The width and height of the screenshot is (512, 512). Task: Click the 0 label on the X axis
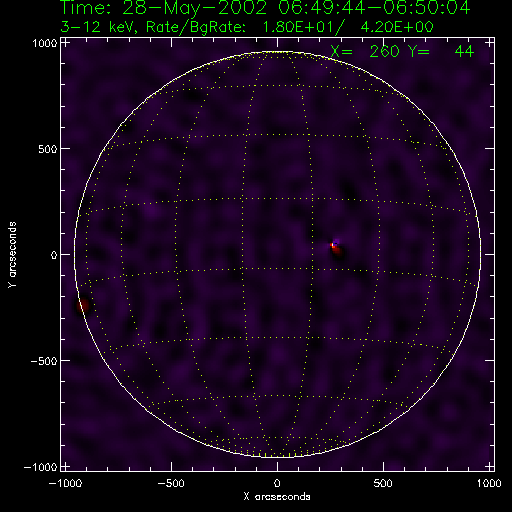click(x=277, y=483)
